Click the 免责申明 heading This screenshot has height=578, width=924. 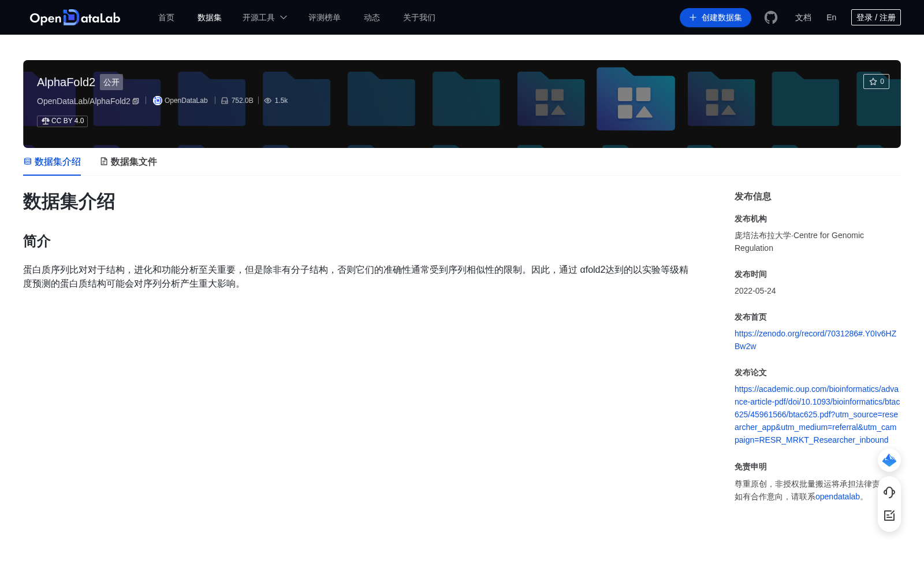pyautogui.click(x=751, y=466)
